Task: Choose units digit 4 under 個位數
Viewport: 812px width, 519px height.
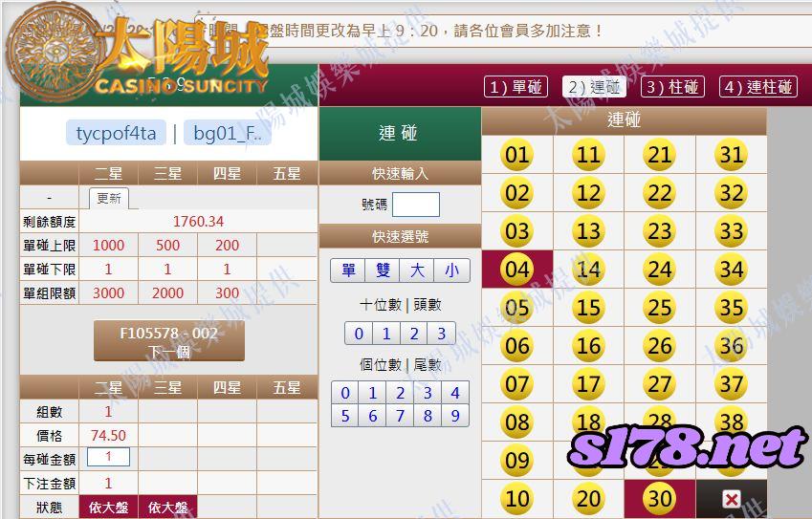Action: (x=455, y=393)
